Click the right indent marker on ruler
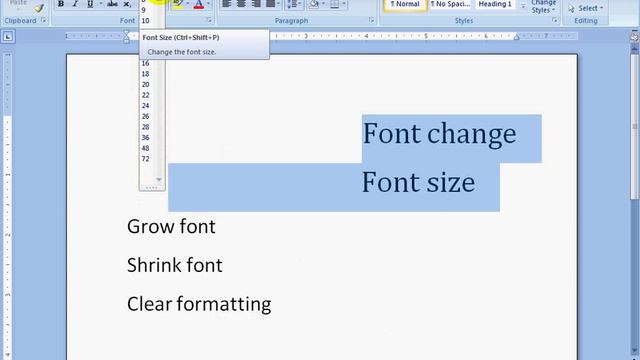The height and width of the screenshot is (360, 640). coord(516,37)
